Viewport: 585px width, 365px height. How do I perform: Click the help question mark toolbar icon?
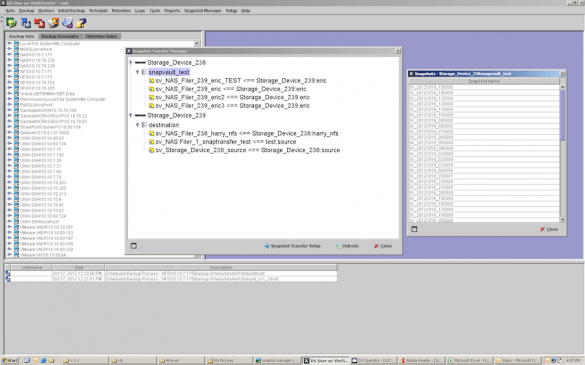pos(81,23)
